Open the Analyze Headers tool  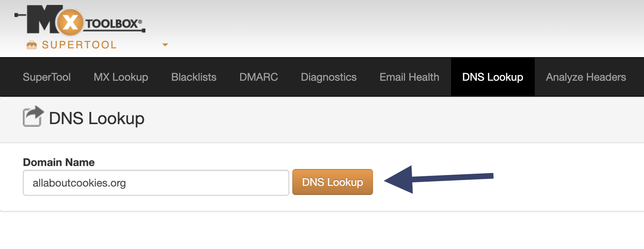coord(585,77)
